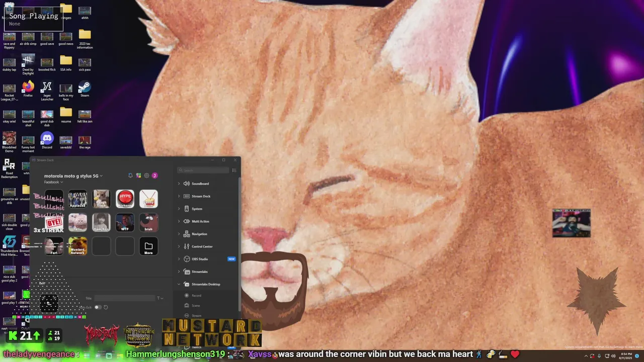Trigger the Fart key
This screenshot has width=644, height=362.
tap(54, 246)
